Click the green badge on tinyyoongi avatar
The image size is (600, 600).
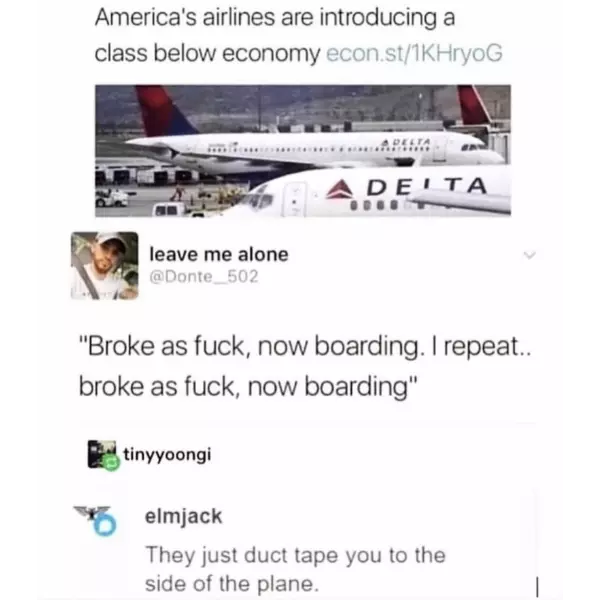pyautogui.click(x=112, y=463)
